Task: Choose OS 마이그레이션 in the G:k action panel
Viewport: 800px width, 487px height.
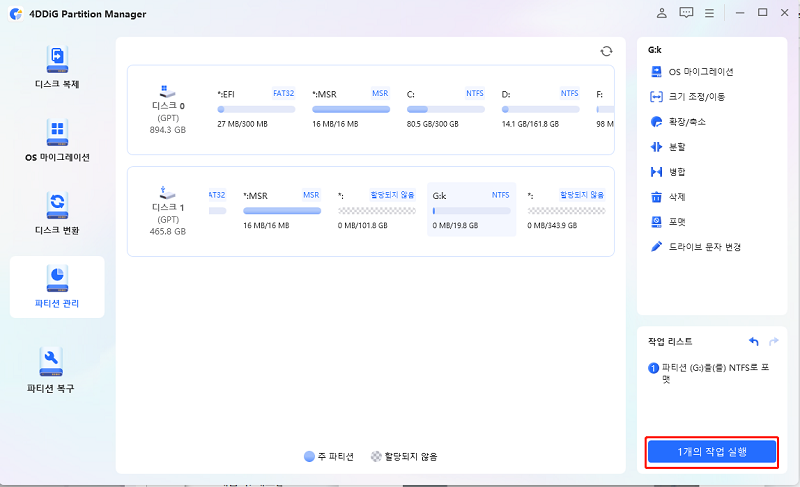Action: [x=692, y=72]
